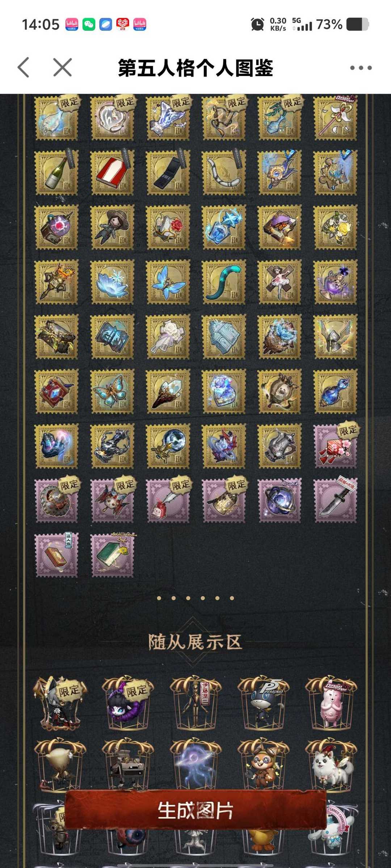Tap the first page indicator dot
This screenshot has width=391, height=868.
[159, 598]
